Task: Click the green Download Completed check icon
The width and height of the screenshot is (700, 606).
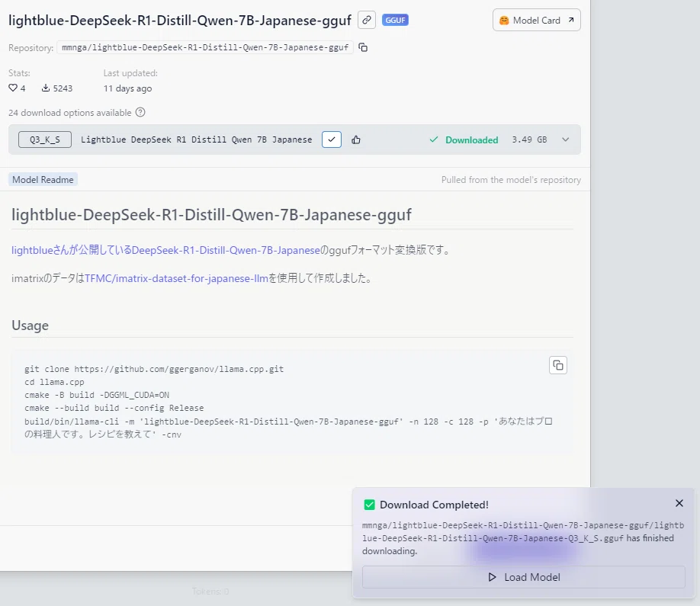Action: click(369, 505)
